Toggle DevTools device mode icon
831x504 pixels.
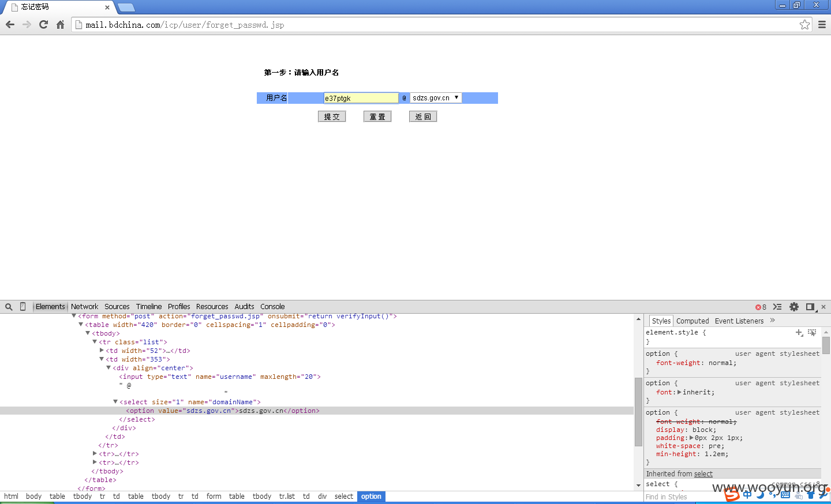pyautogui.click(x=23, y=307)
